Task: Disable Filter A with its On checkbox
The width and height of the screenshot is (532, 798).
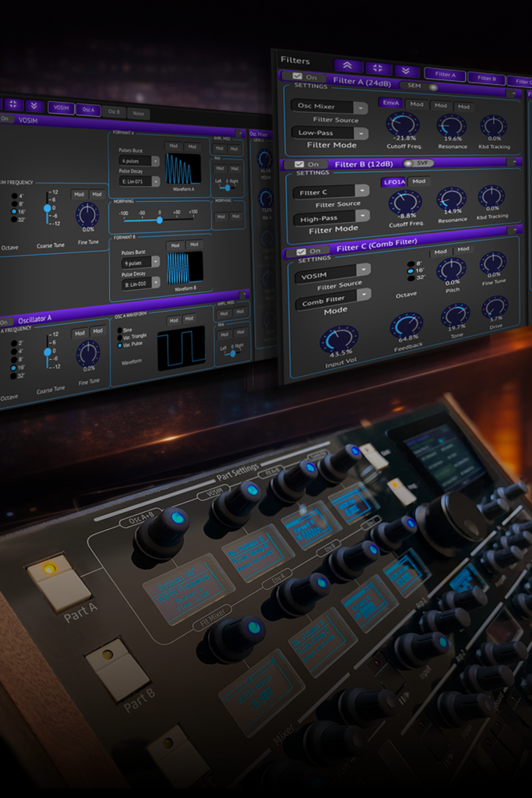Action: coord(297,76)
